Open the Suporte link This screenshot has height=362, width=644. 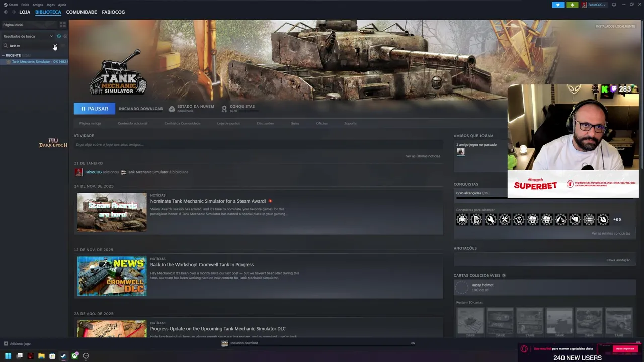click(350, 123)
